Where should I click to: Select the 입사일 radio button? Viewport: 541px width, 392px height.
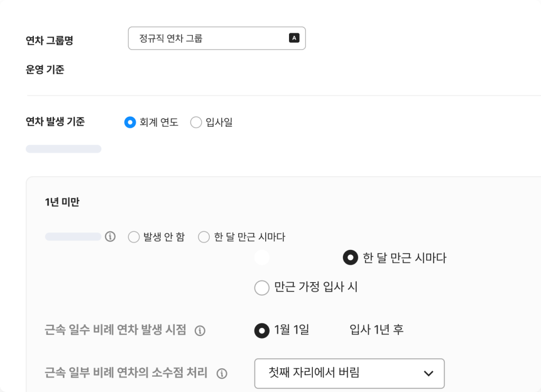196,123
